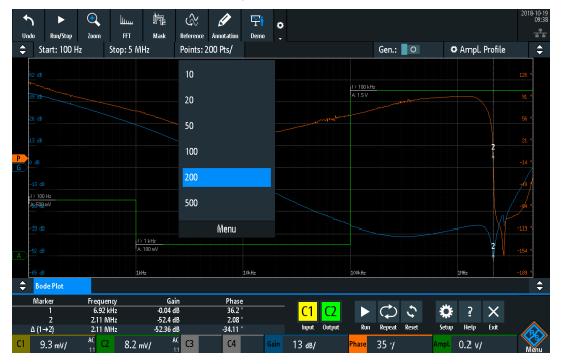
Task: Expand arrows at right of Bode Plot bar
Action: (540, 286)
